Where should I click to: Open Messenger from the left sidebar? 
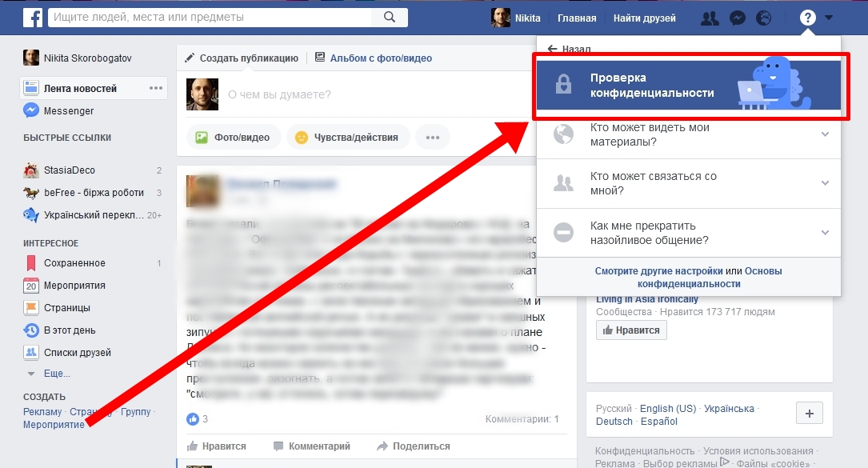pyautogui.click(x=68, y=111)
